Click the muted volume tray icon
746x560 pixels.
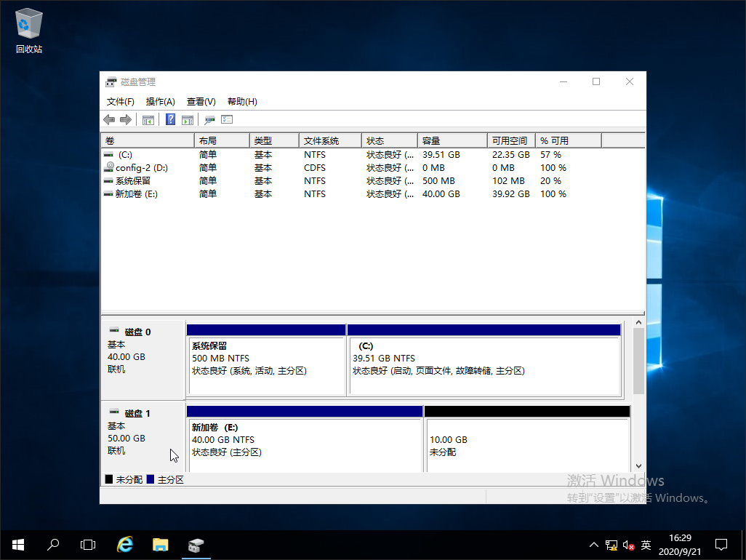pyautogui.click(x=628, y=545)
